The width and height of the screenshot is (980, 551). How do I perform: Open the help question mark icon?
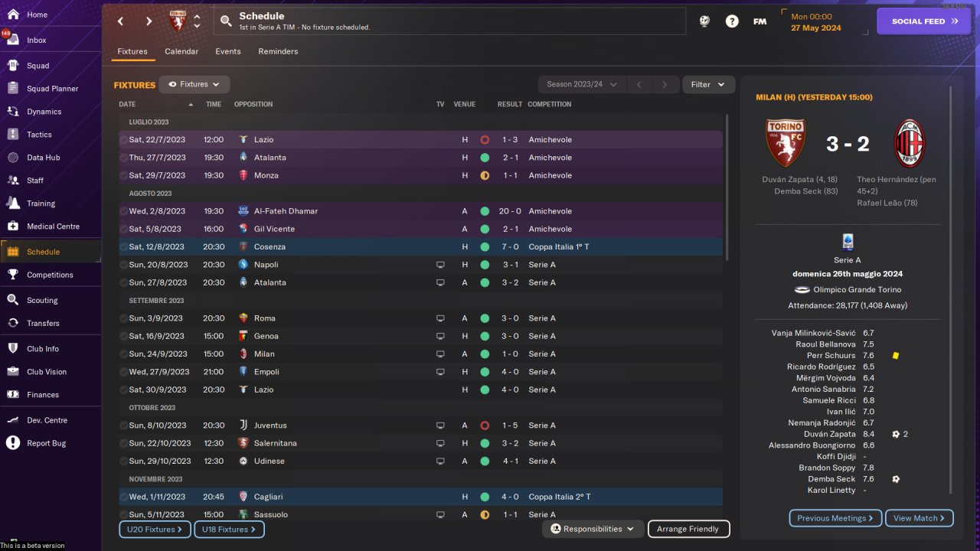pos(732,21)
